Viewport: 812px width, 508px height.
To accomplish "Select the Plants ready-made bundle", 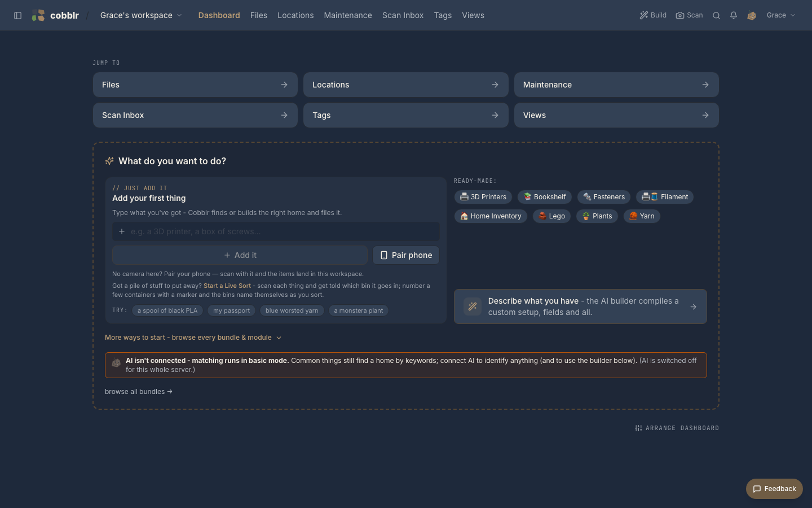I will point(597,216).
